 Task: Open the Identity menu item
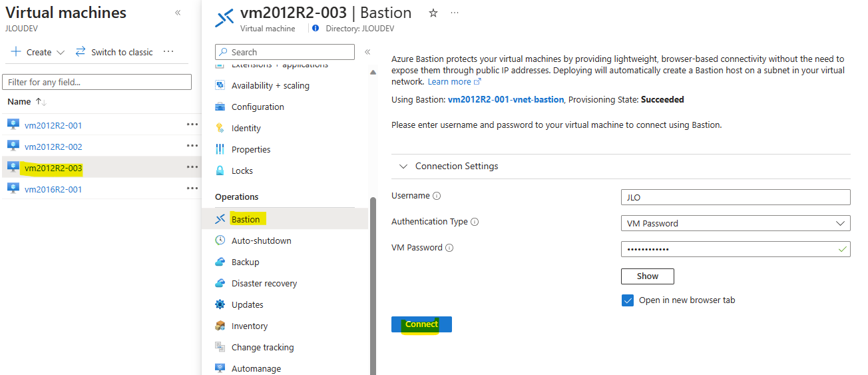click(x=246, y=128)
